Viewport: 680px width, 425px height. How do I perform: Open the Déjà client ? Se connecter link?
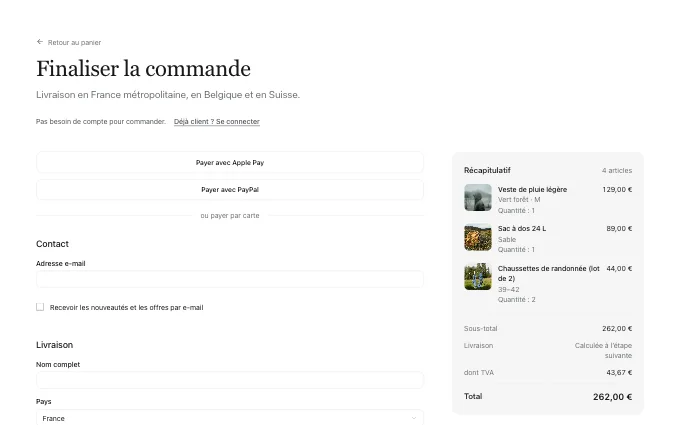coord(217,121)
